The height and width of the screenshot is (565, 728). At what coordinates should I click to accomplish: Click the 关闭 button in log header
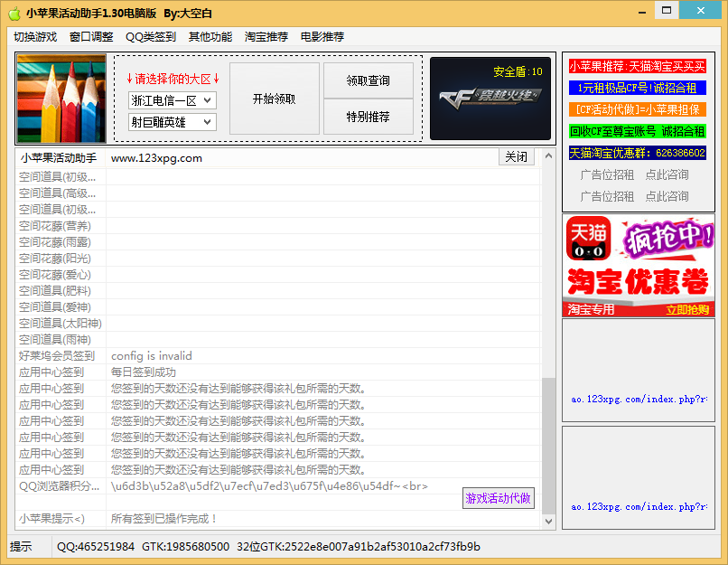[x=517, y=156]
